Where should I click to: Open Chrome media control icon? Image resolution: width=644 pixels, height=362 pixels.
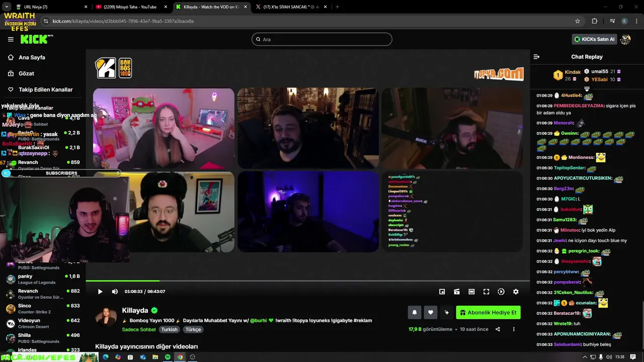point(612,21)
